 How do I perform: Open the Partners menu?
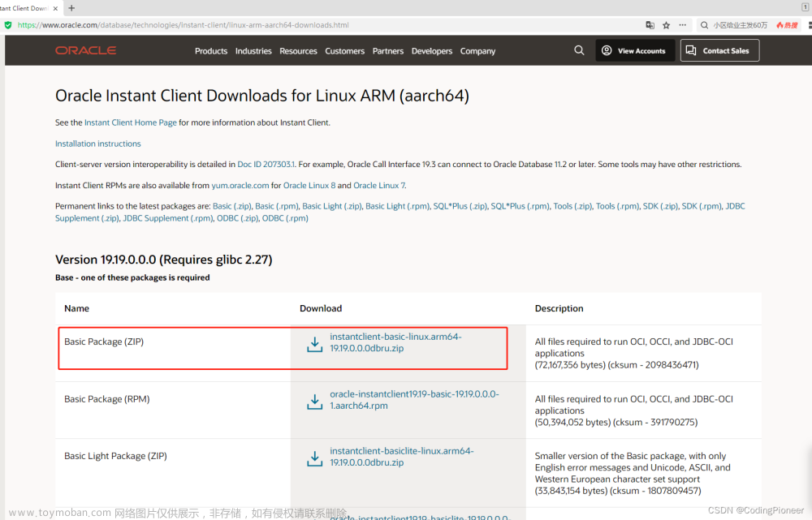coord(388,51)
